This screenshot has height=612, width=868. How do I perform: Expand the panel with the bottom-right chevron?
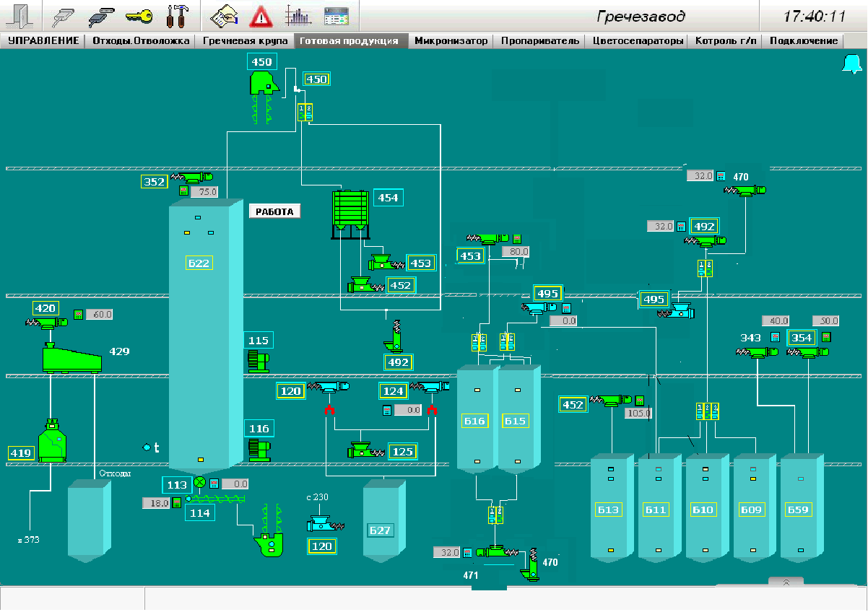(x=786, y=581)
